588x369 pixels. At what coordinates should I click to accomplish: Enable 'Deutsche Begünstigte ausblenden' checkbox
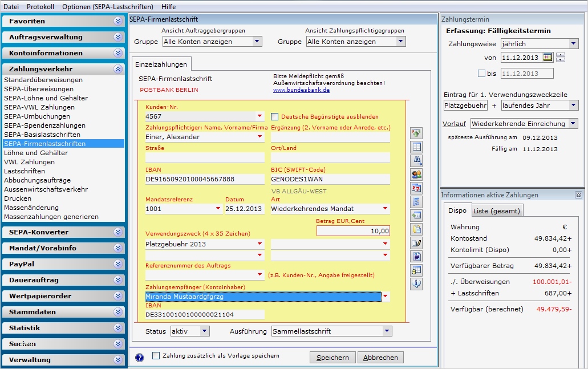[274, 116]
